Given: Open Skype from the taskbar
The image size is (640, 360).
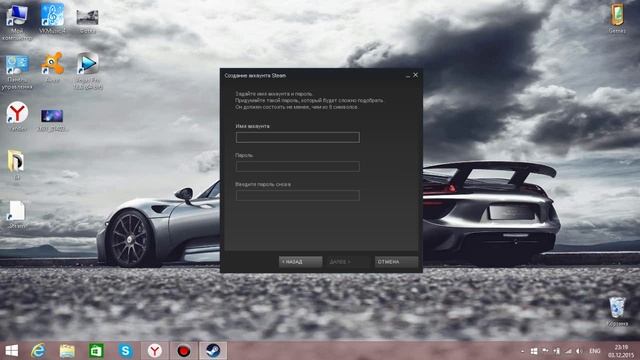Looking at the screenshot, I should 125,351.
